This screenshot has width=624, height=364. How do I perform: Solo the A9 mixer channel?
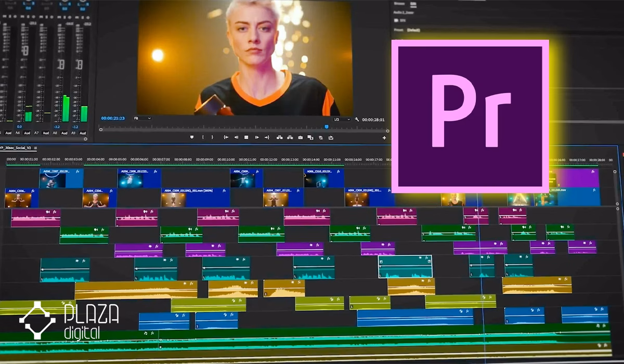tap(82, 17)
